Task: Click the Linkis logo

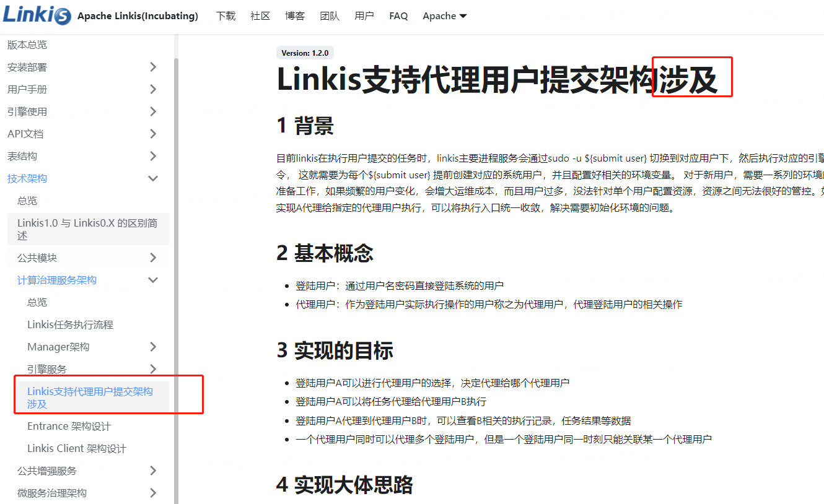Action: click(37, 15)
